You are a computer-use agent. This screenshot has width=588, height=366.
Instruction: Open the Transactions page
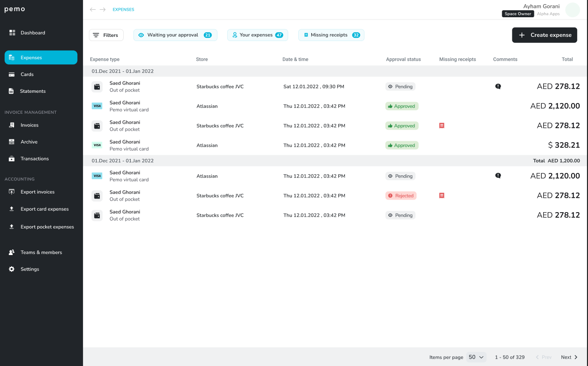pos(34,159)
